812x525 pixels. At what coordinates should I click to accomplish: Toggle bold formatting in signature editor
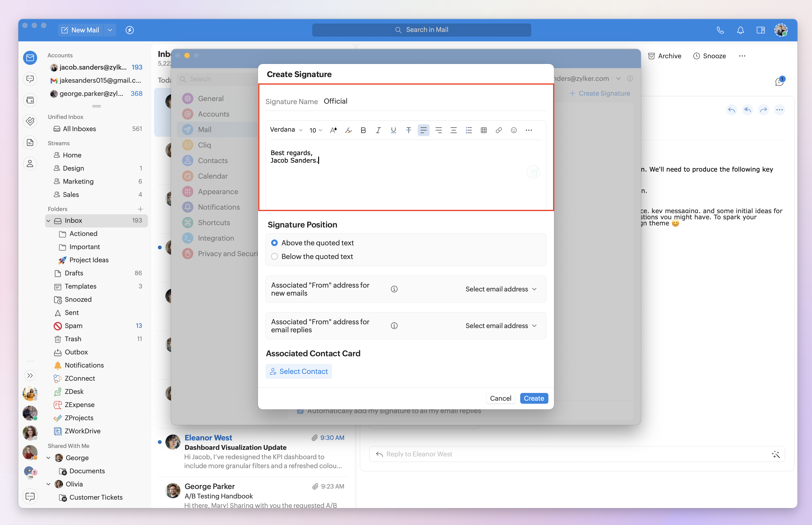point(363,130)
